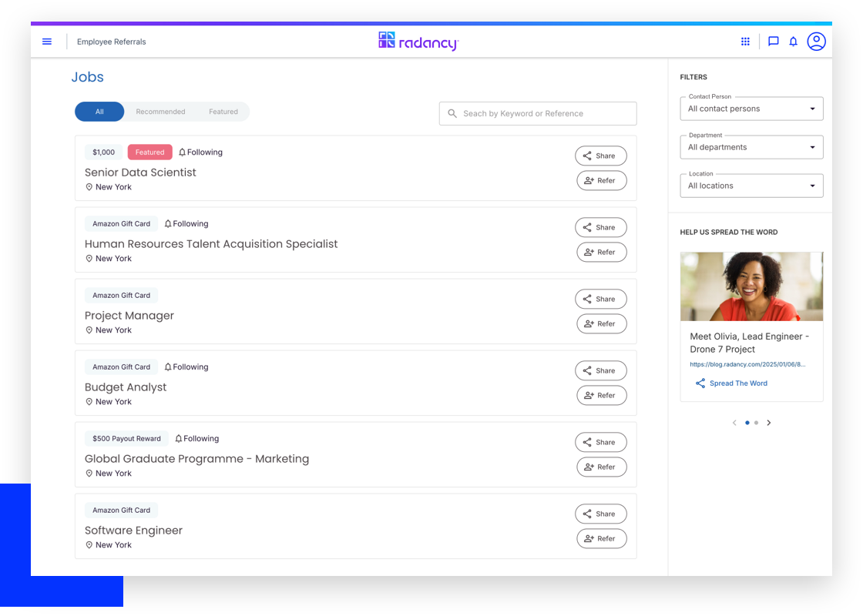
Task: Toggle Following on Senior Data Scientist
Action: click(x=200, y=152)
